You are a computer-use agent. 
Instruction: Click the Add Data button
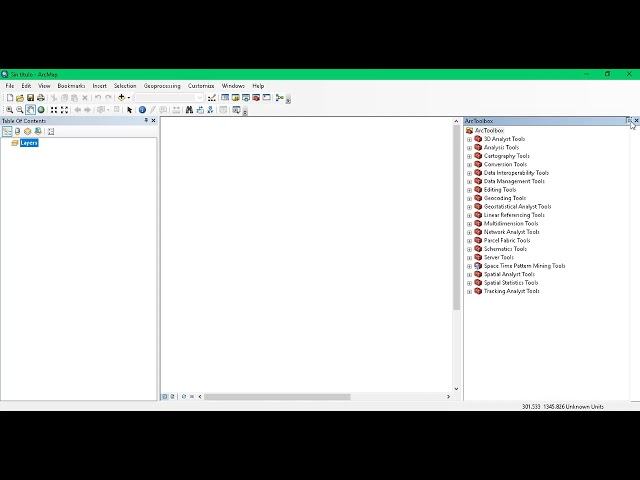(x=121, y=98)
